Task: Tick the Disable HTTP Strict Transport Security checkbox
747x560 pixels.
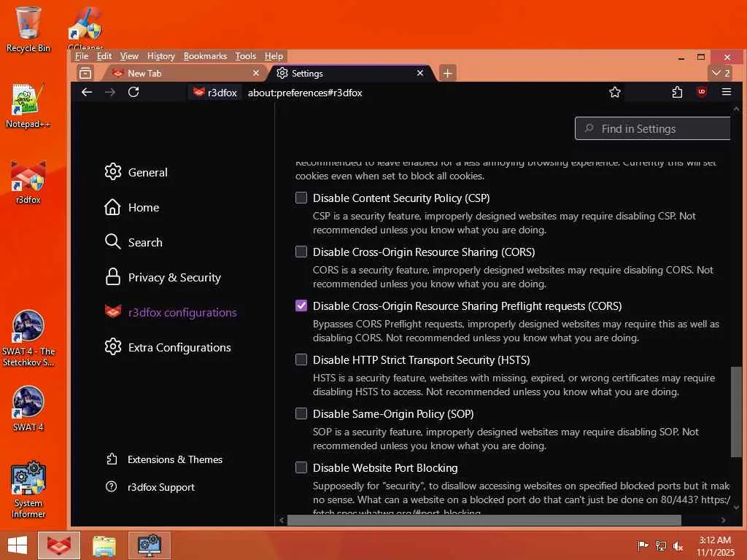Action: pyautogui.click(x=301, y=359)
